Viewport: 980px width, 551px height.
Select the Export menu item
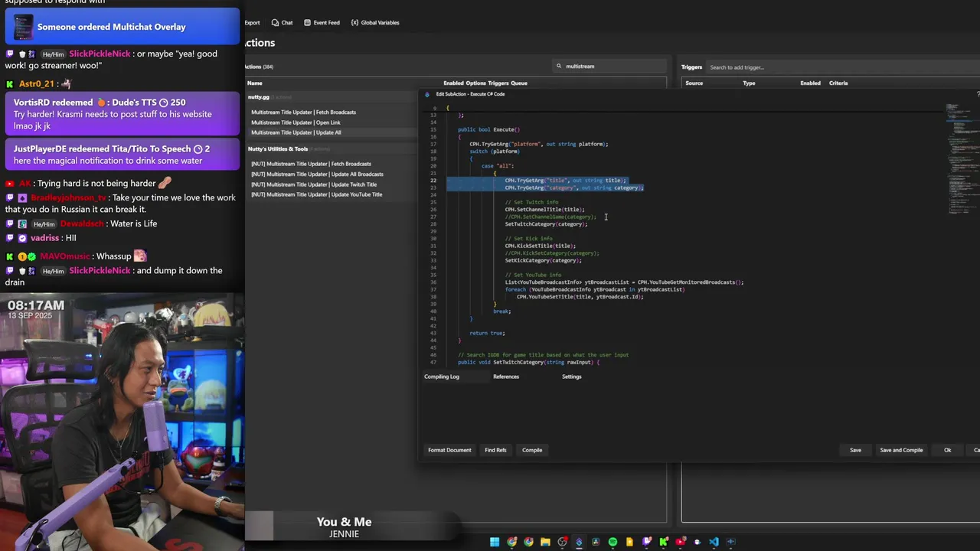pos(252,22)
